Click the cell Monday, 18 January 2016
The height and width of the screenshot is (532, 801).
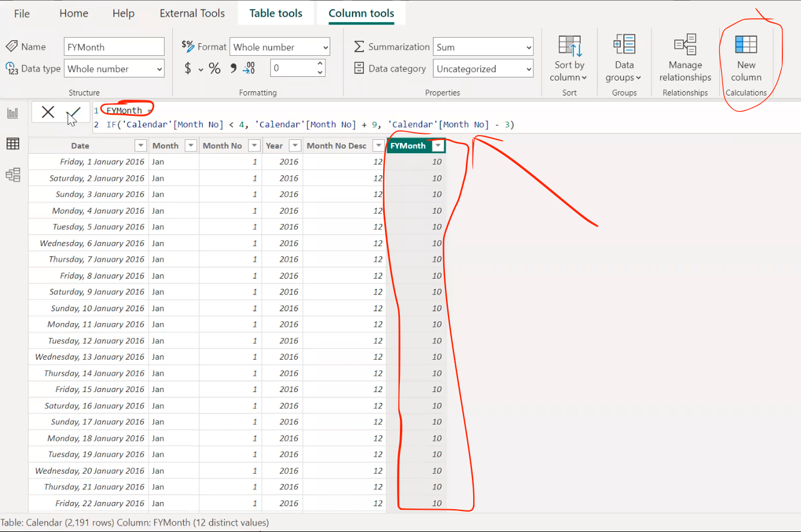tap(88, 438)
